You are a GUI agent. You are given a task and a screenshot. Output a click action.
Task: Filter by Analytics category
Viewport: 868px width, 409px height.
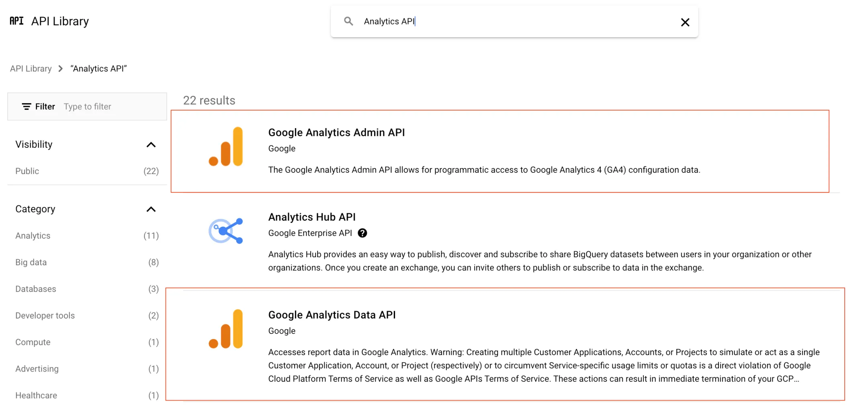tap(33, 236)
